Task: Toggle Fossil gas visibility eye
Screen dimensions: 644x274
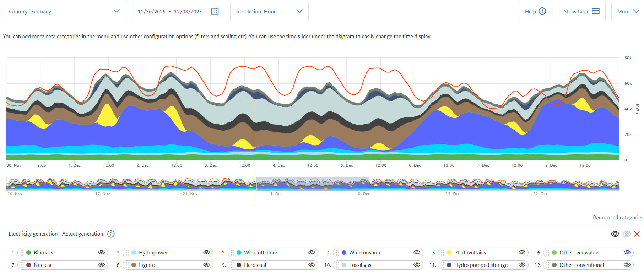Action: (417, 265)
